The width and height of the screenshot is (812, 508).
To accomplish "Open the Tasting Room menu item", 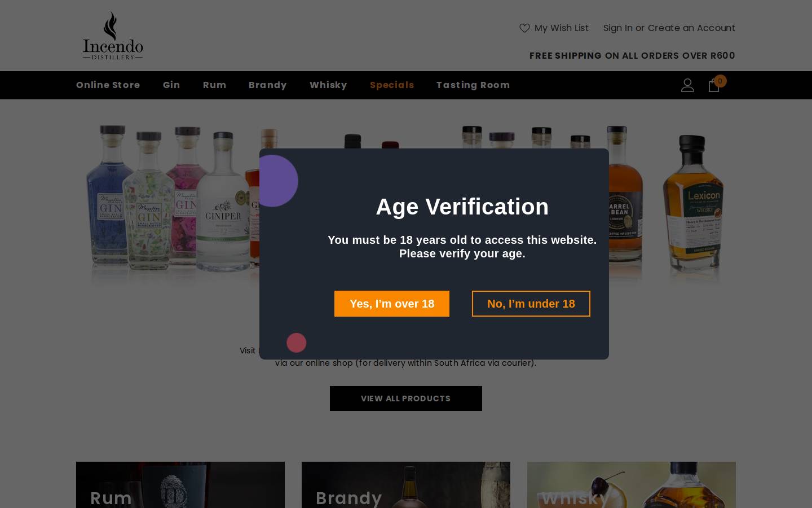I will (x=473, y=85).
